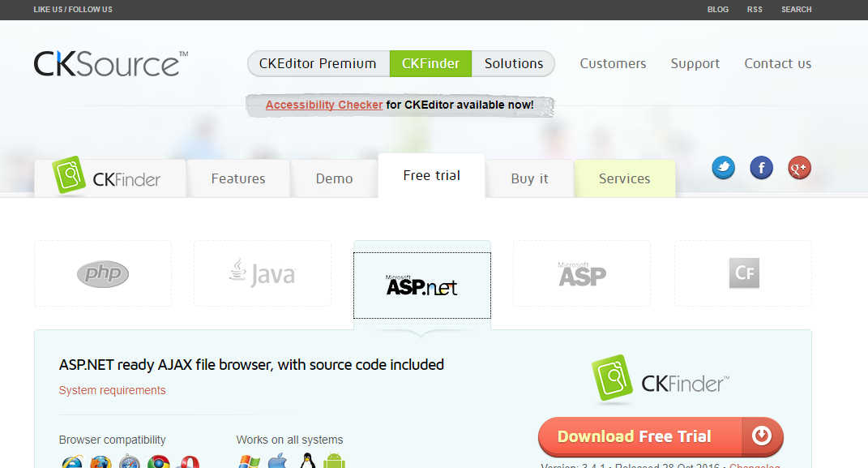This screenshot has width=868, height=468.
Task: Click the Linux penguin icon
Action: pyautogui.click(x=307, y=461)
